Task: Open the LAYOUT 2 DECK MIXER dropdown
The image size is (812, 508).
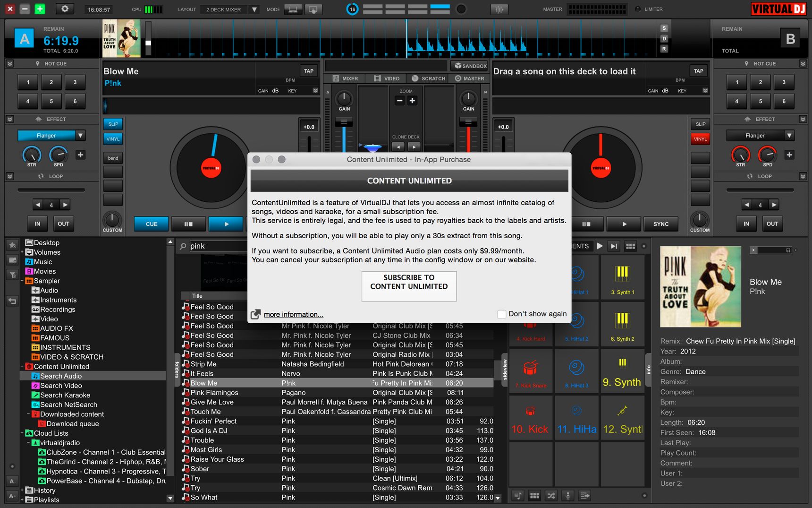Action: pyautogui.click(x=254, y=9)
